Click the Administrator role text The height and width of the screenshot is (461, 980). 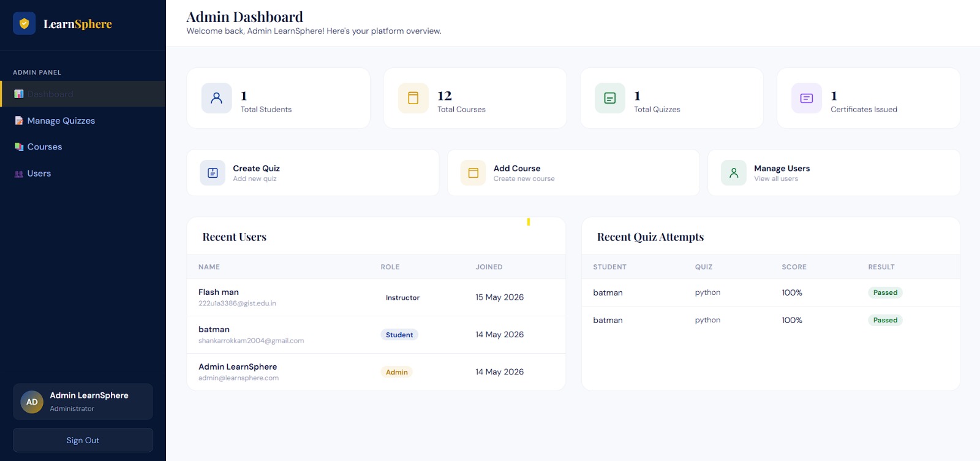click(72, 408)
